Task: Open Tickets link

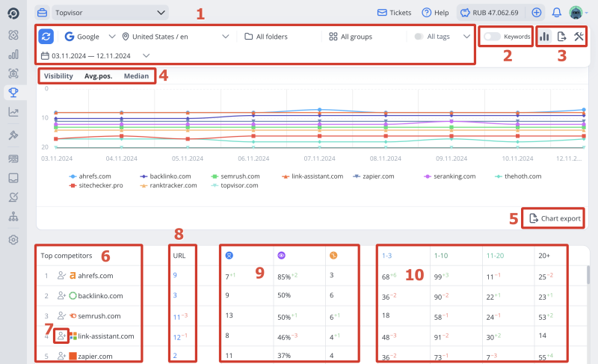Action: tap(395, 13)
